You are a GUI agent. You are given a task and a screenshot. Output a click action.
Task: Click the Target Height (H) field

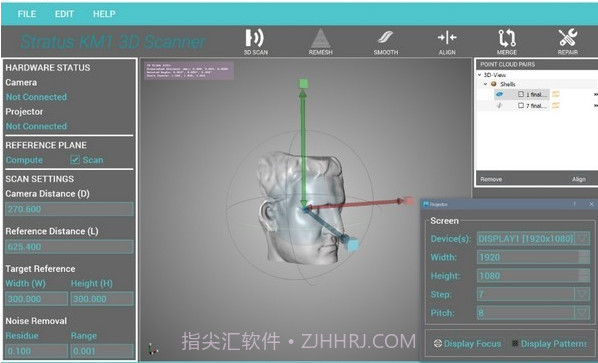[x=102, y=299]
